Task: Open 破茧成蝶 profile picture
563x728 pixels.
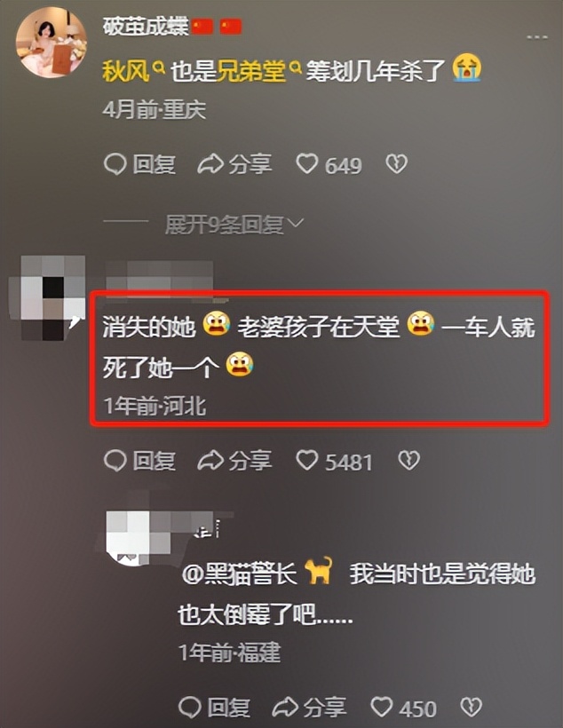Action: click(52, 42)
